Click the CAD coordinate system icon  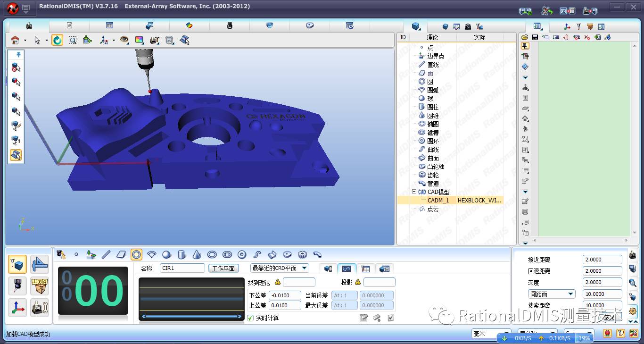tap(104, 41)
